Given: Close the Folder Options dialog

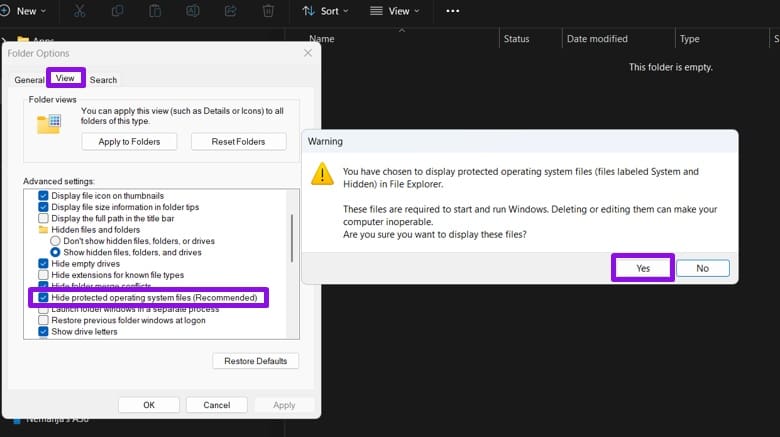Looking at the screenshot, I should point(308,53).
